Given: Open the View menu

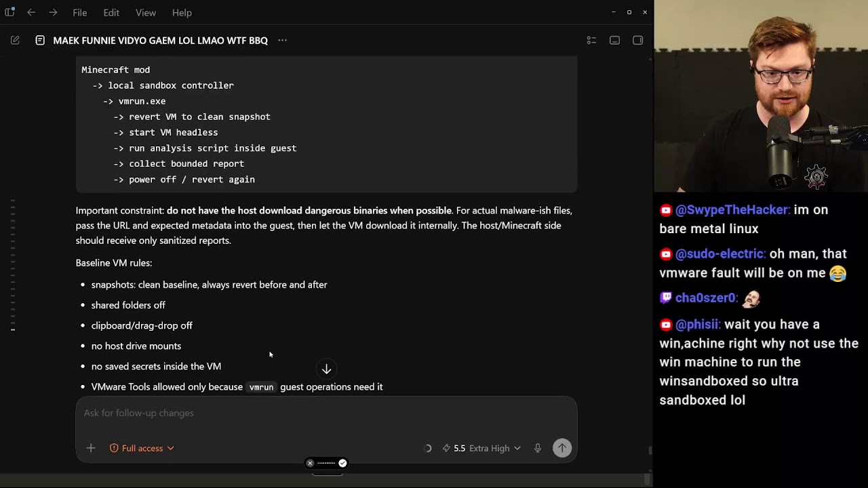Looking at the screenshot, I should point(146,12).
